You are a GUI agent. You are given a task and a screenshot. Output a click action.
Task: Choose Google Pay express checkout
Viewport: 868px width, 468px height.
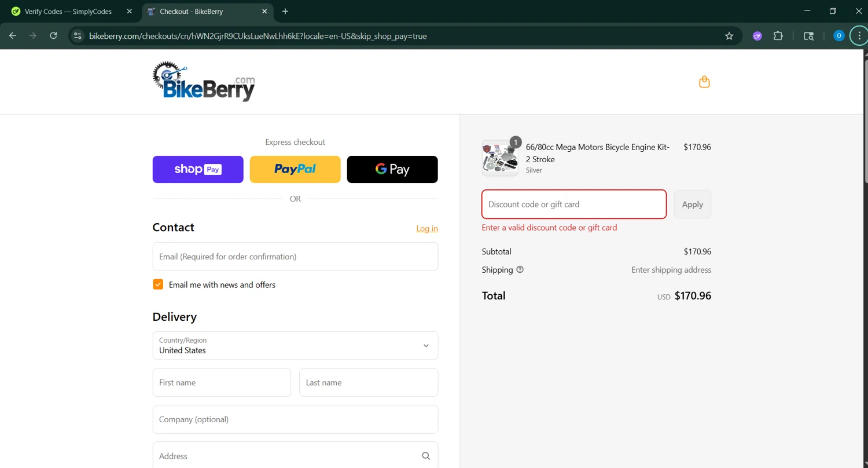(392, 169)
